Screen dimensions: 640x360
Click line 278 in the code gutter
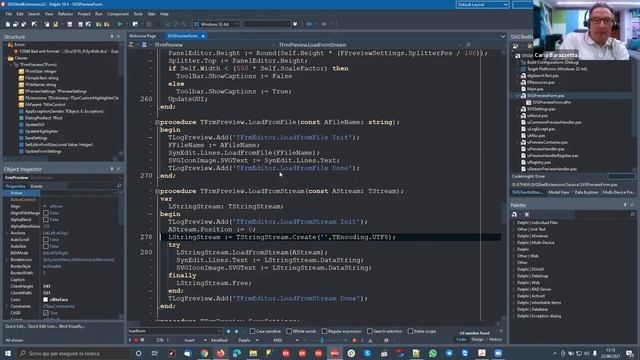[146, 237]
